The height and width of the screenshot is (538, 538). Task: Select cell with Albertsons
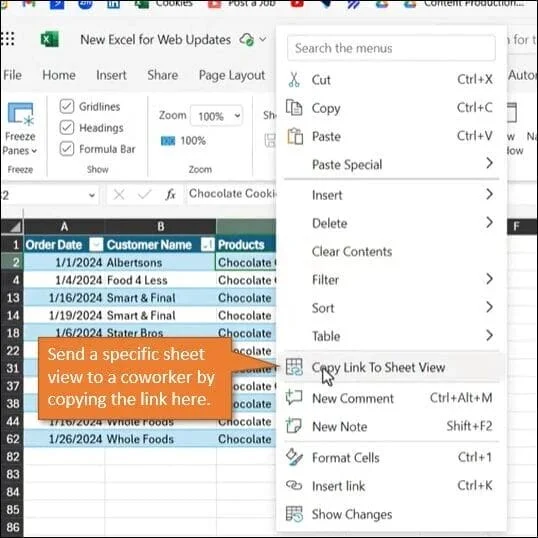(x=161, y=262)
